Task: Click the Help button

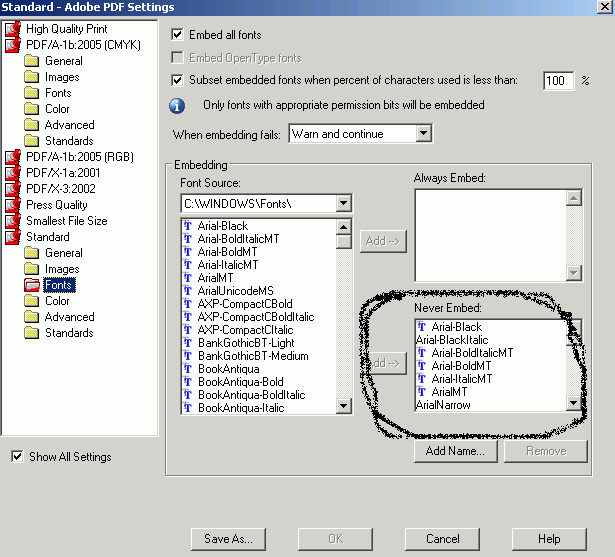Action: click(549, 539)
